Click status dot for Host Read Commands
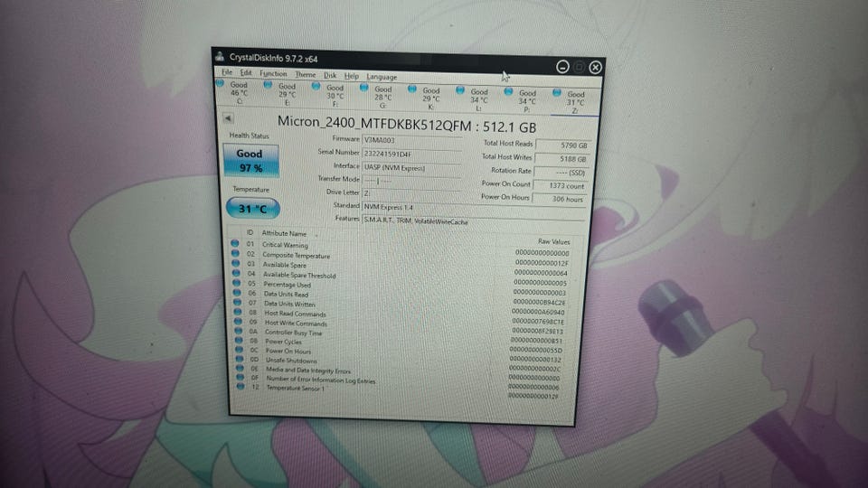Screen dimensions: 868x488 [238, 312]
